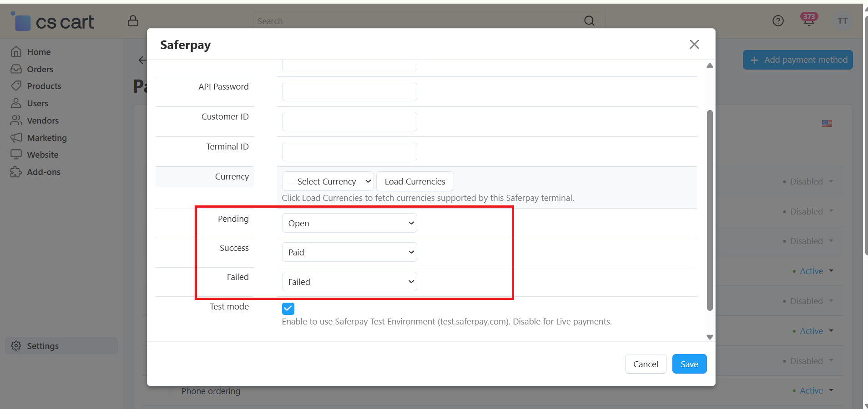This screenshot has width=868, height=409.
Task: Open the Home sidebar item
Action: [39, 52]
